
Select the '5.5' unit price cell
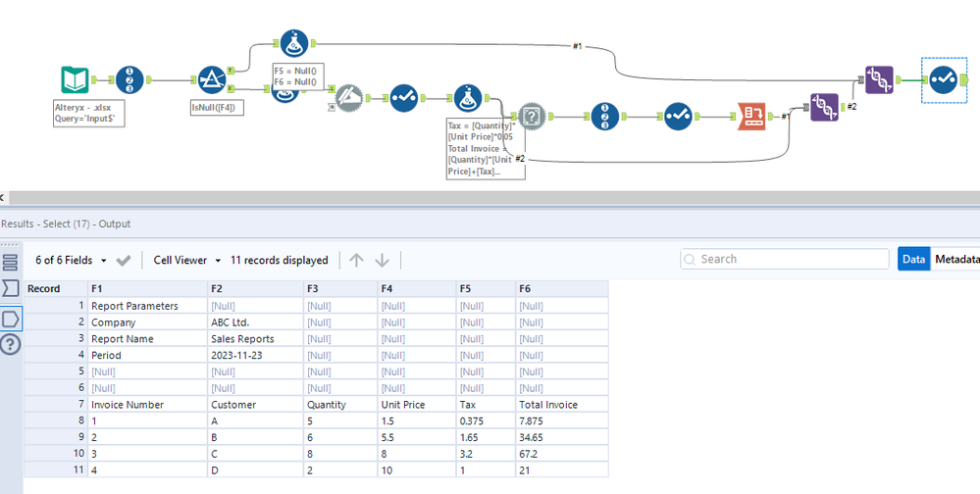(x=417, y=437)
